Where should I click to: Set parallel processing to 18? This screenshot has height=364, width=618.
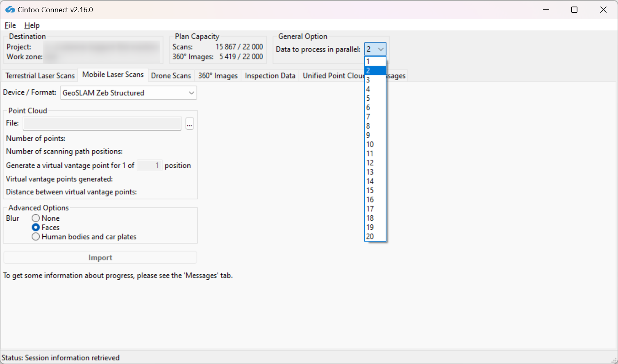coord(375,218)
